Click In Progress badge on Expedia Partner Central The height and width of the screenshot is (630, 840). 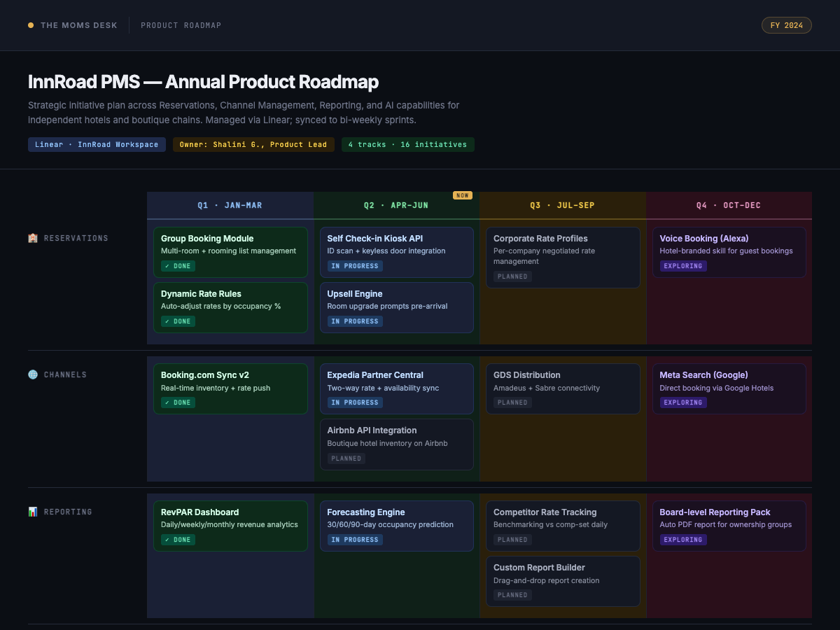tap(355, 402)
